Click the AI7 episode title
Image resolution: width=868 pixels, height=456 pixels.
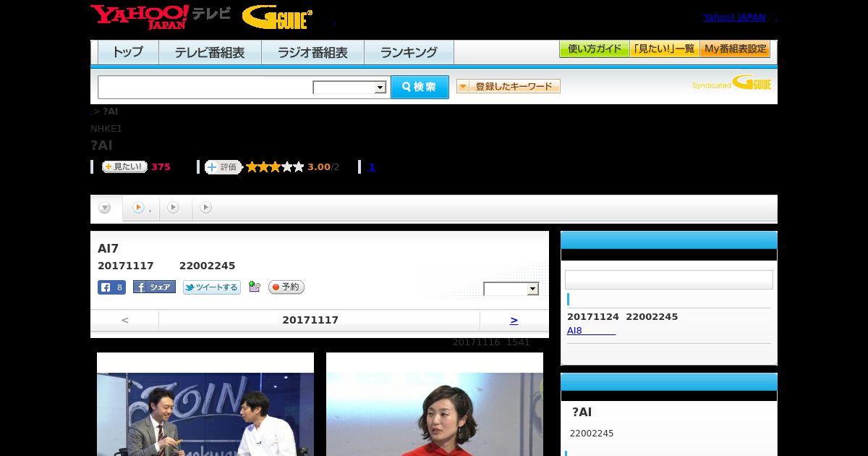(108, 249)
